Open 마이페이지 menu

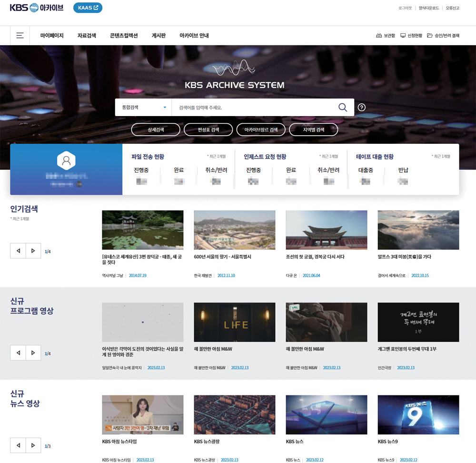pyautogui.click(x=52, y=36)
